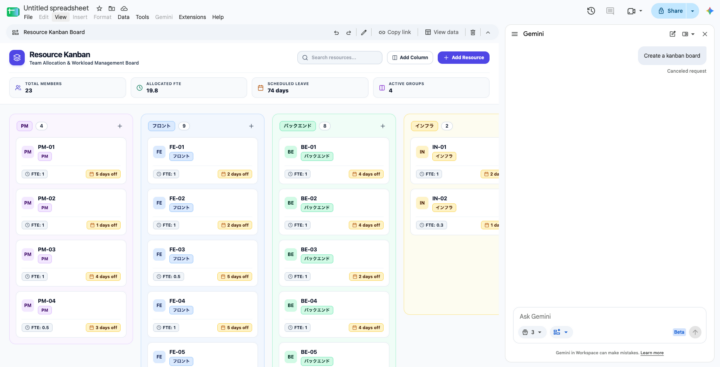
Task: Collapse the kanban toolbar with chevron
Action: (488, 32)
